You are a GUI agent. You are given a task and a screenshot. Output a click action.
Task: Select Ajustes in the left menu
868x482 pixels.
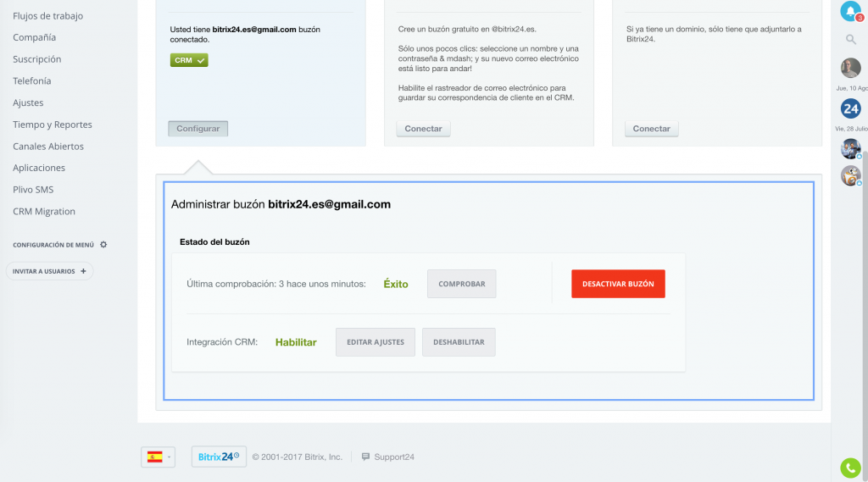click(x=28, y=103)
